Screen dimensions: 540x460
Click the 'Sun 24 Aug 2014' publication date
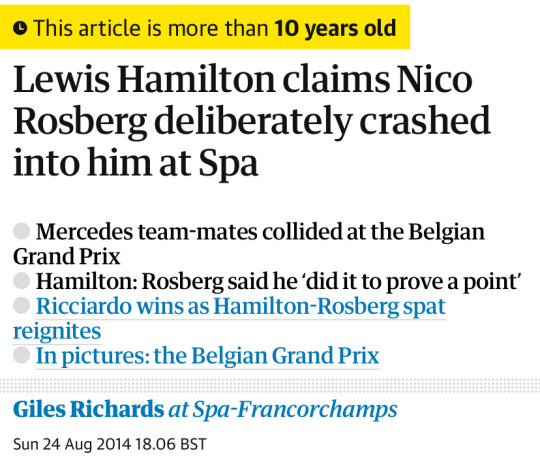72,444
